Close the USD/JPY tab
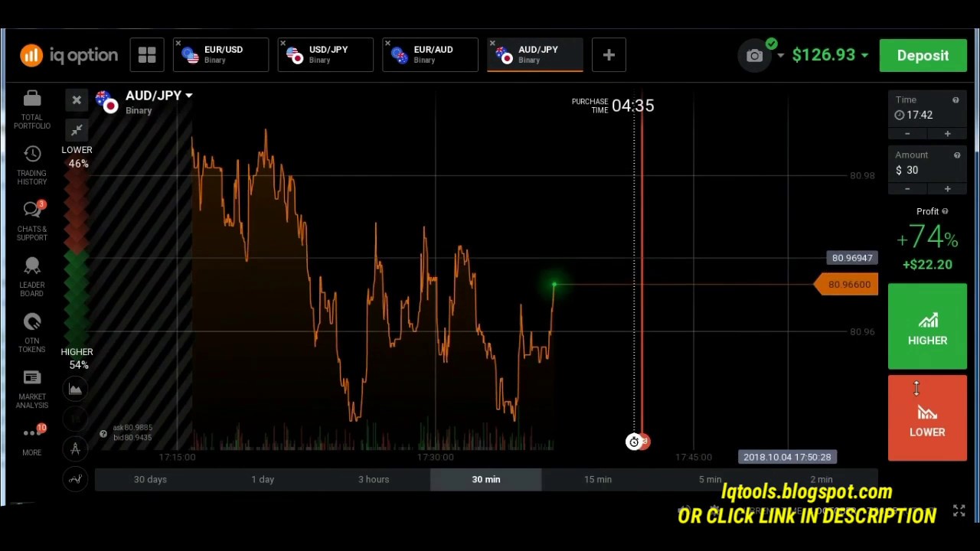 pos(283,44)
